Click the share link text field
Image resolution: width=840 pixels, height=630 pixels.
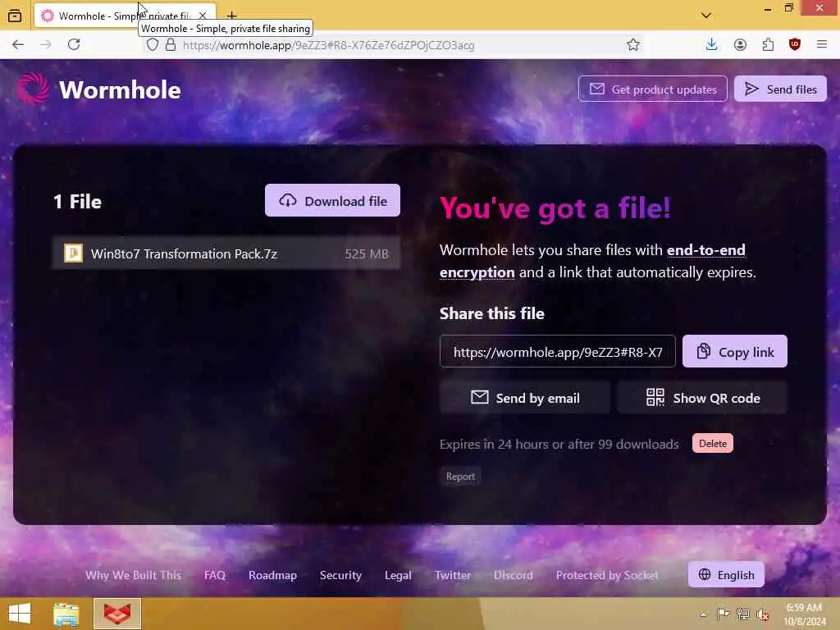pyautogui.click(x=558, y=351)
